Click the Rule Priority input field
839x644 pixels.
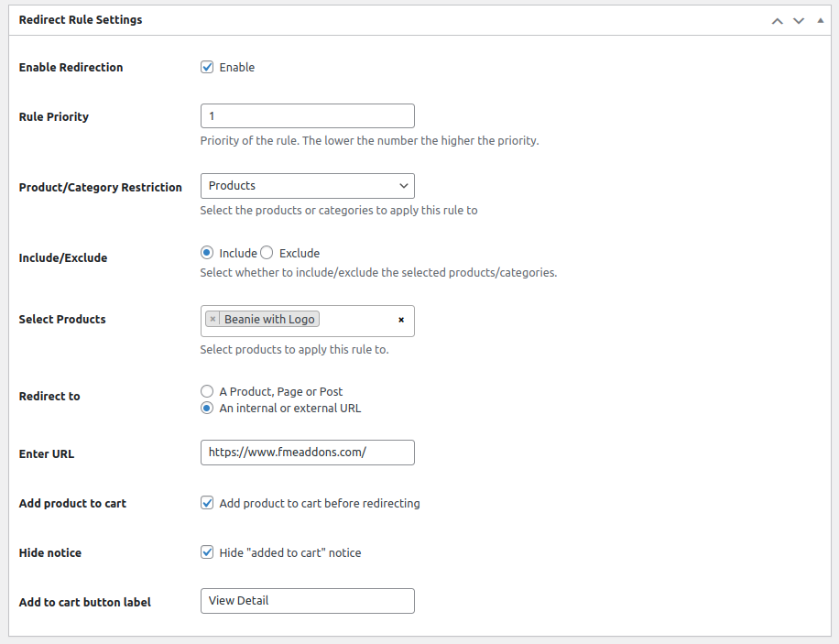pos(307,116)
